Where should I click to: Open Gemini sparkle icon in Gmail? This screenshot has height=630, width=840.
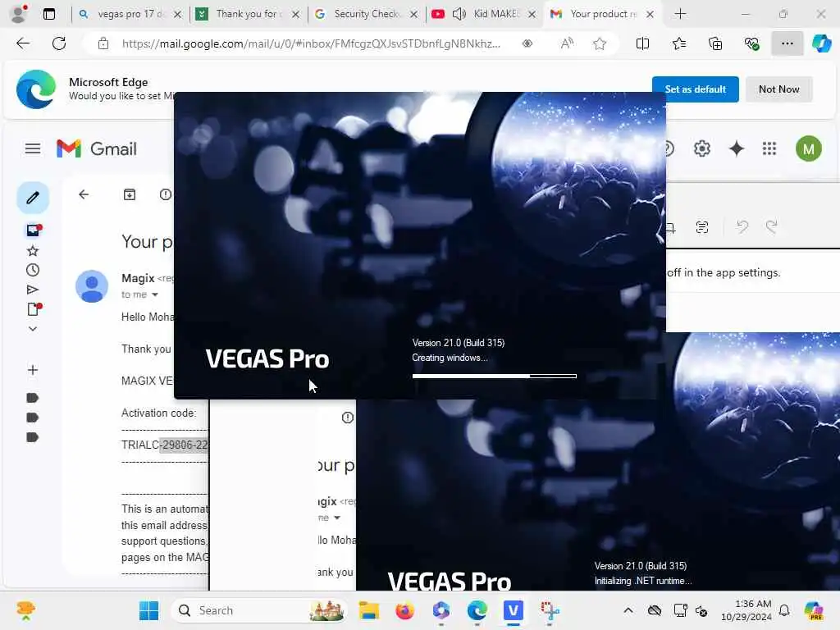(737, 148)
